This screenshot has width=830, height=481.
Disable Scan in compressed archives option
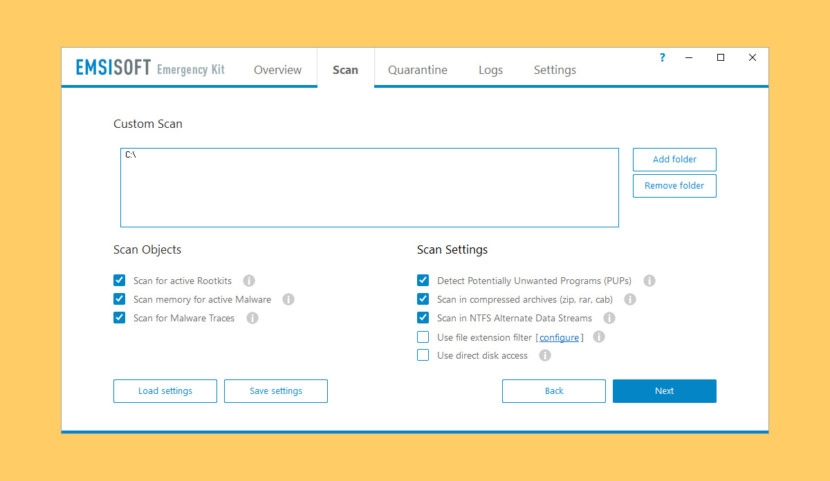tap(423, 299)
